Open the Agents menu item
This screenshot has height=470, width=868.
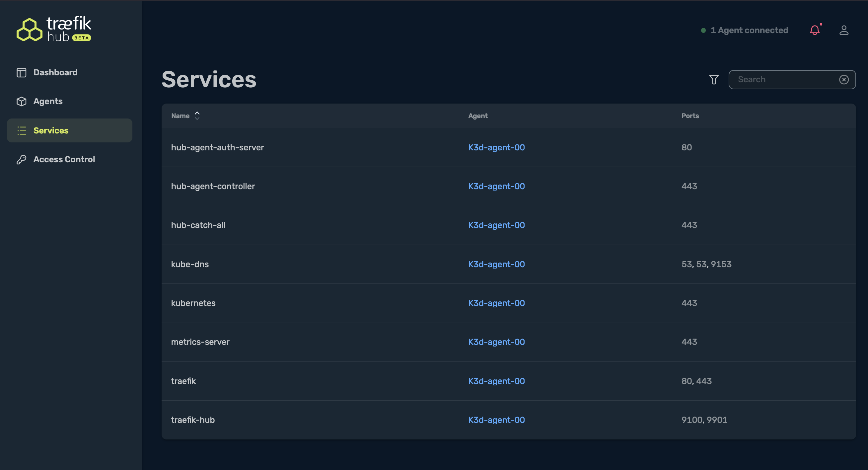[x=48, y=102]
